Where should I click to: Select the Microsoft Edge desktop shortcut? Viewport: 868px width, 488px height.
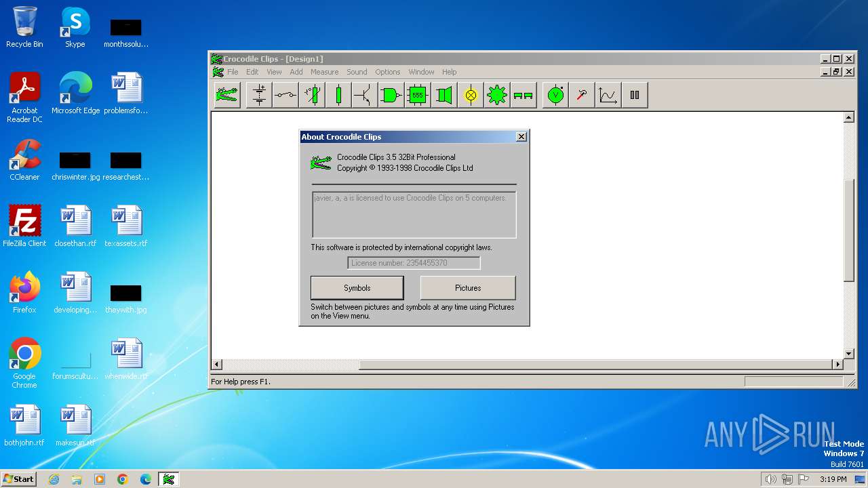click(x=75, y=94)
